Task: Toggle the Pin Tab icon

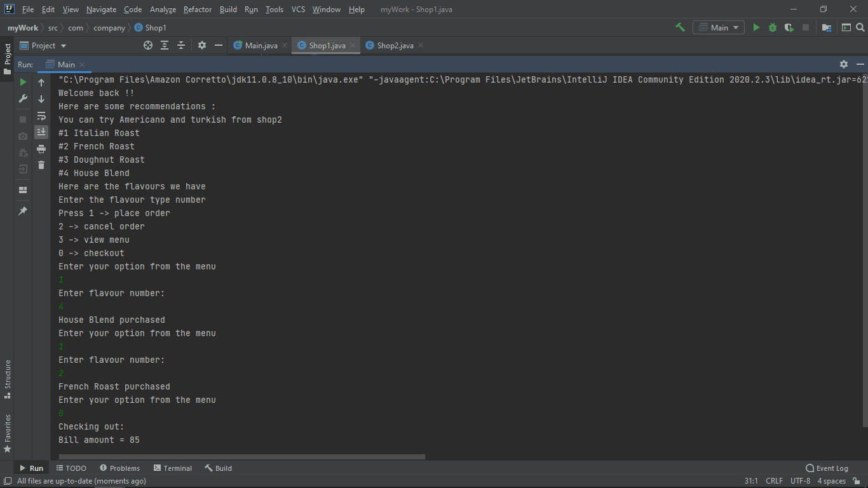Action: tap(23, 210)
